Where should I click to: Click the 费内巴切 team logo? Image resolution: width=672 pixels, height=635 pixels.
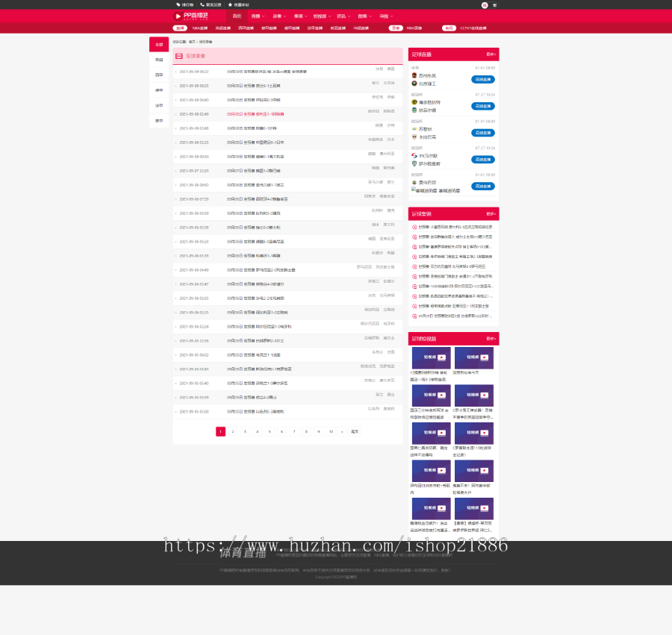click(x=414, y=182)
